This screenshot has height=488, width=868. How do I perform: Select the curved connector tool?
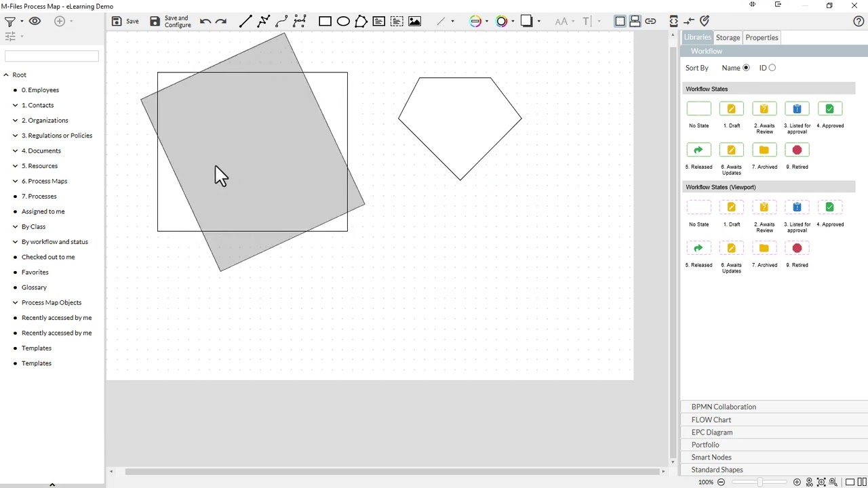[x=281, y=22]
